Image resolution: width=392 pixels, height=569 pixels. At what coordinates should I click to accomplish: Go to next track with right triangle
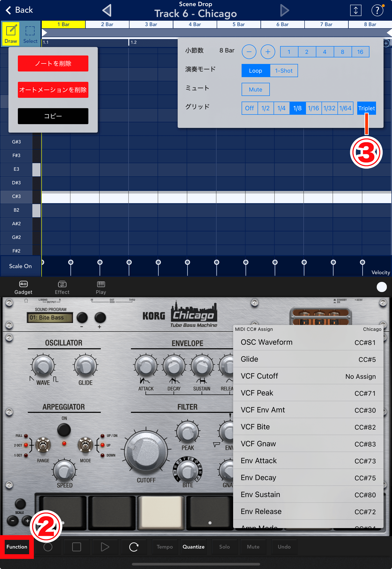tap(284, 11)
